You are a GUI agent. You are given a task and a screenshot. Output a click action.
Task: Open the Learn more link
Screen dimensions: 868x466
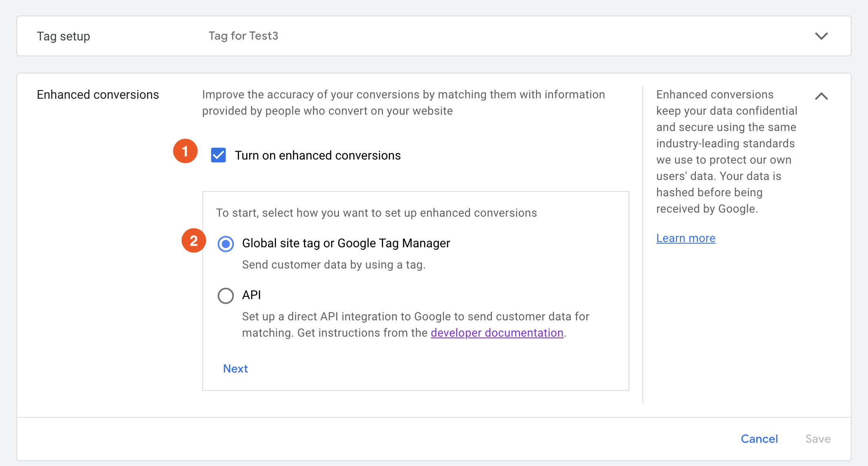coord(686,238)
